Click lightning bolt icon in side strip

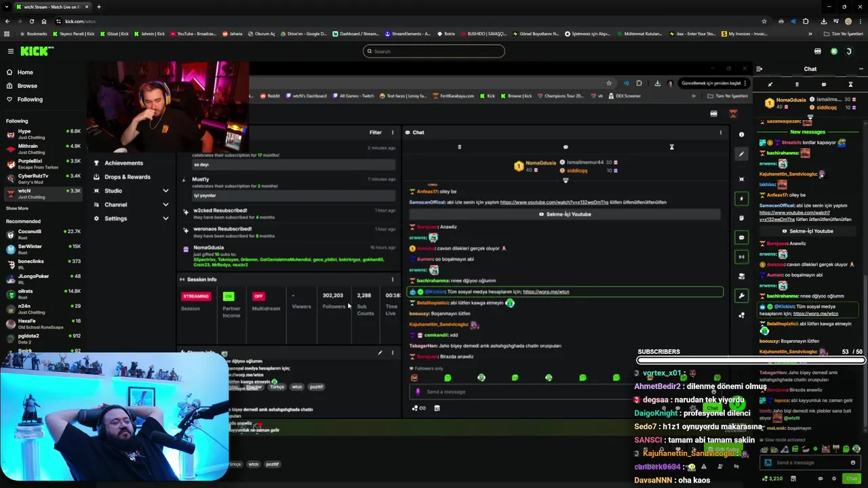pos(741,199)
